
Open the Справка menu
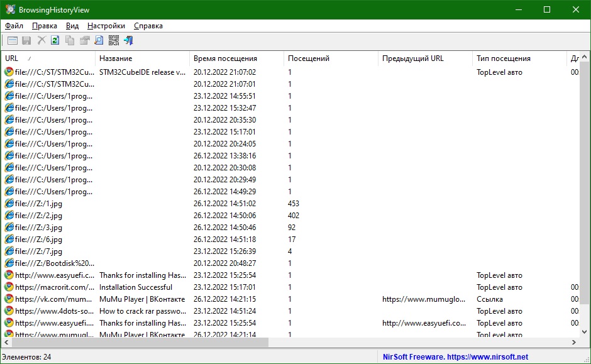coord(148,26)
